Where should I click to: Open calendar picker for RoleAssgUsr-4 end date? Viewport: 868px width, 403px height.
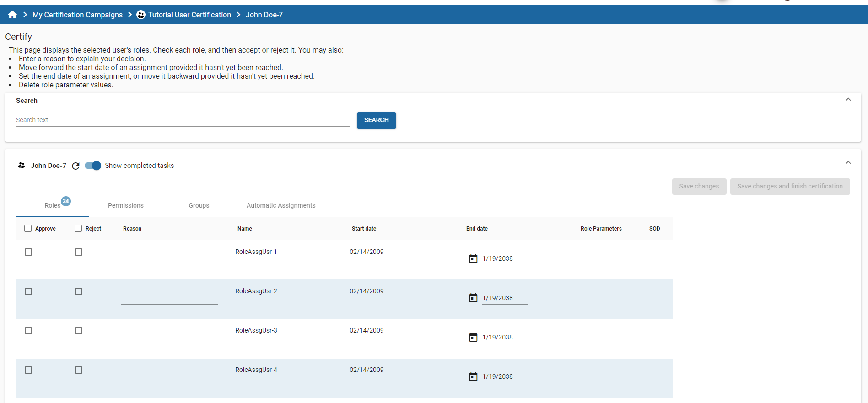(x=473, y=377)
